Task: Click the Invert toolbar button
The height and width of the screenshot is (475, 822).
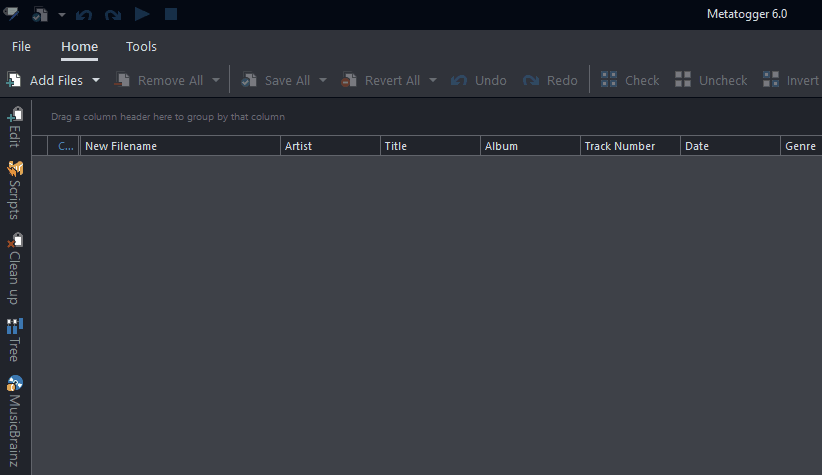Action: [791, 80]
